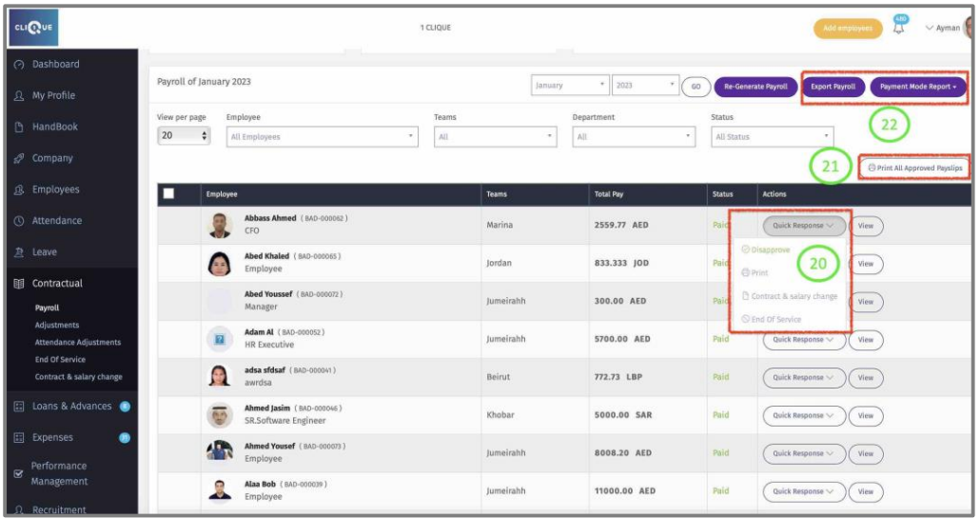980x518 pixels.
Task: Open the All Status filter dropdown
Action: pyautogui.click(x=772, y=137)
